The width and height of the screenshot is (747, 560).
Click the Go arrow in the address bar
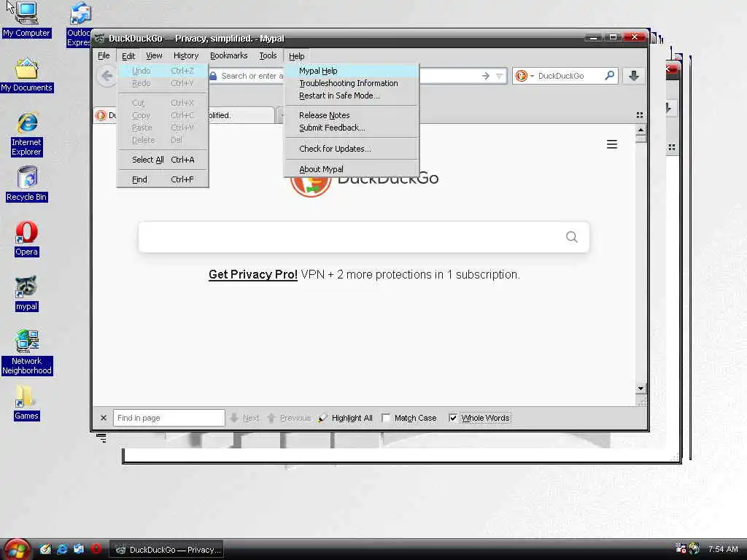[x=485, y=76]
